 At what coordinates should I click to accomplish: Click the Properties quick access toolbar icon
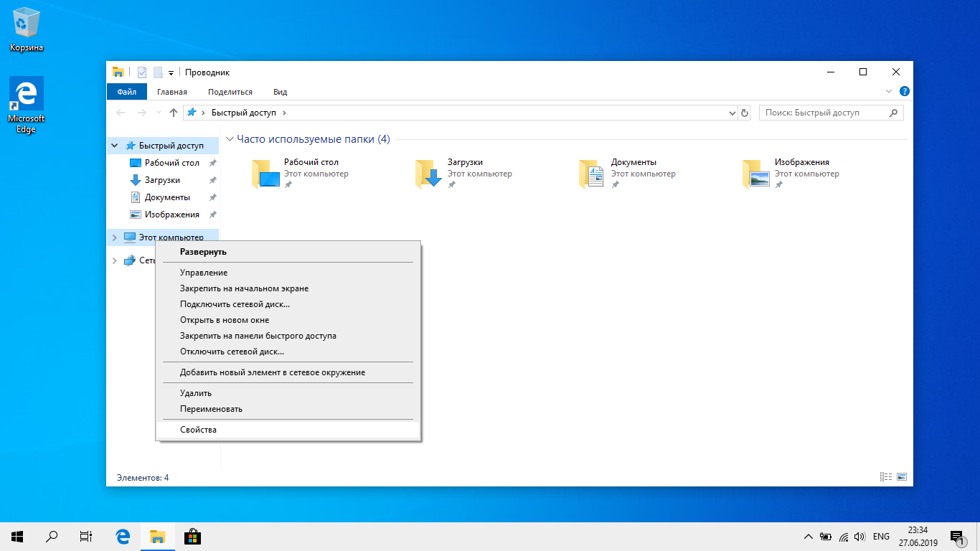click(142, 72)
